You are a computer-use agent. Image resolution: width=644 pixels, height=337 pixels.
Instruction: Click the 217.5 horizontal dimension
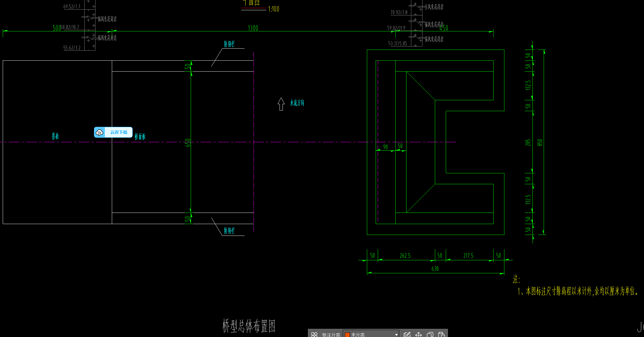[x=468, y=256]
